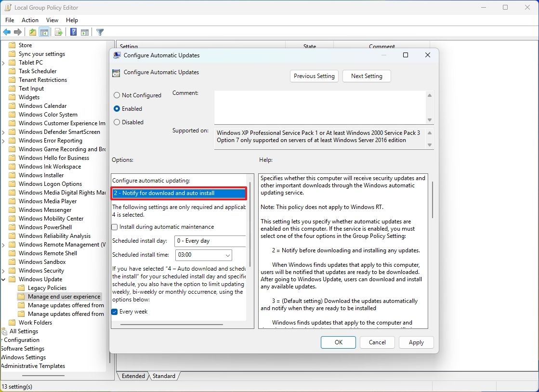539x392 pixels.
Task: Click the Export List icon
Action: [58, 32]
